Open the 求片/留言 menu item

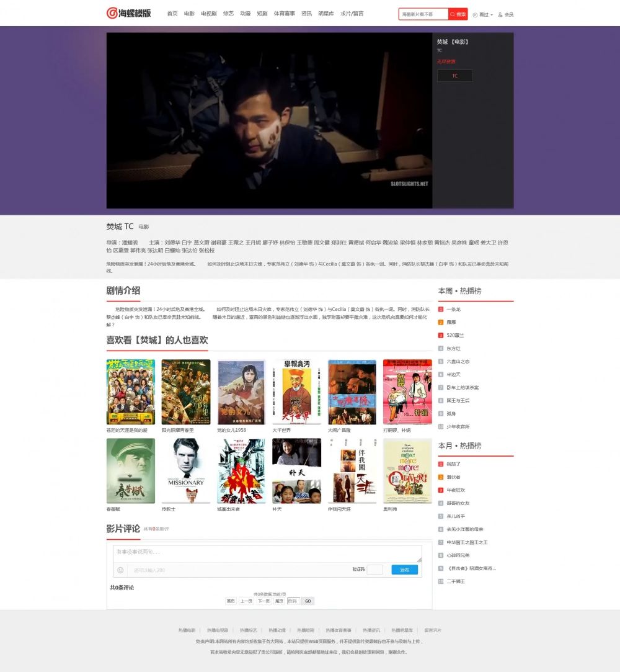(x=352, y=14)
